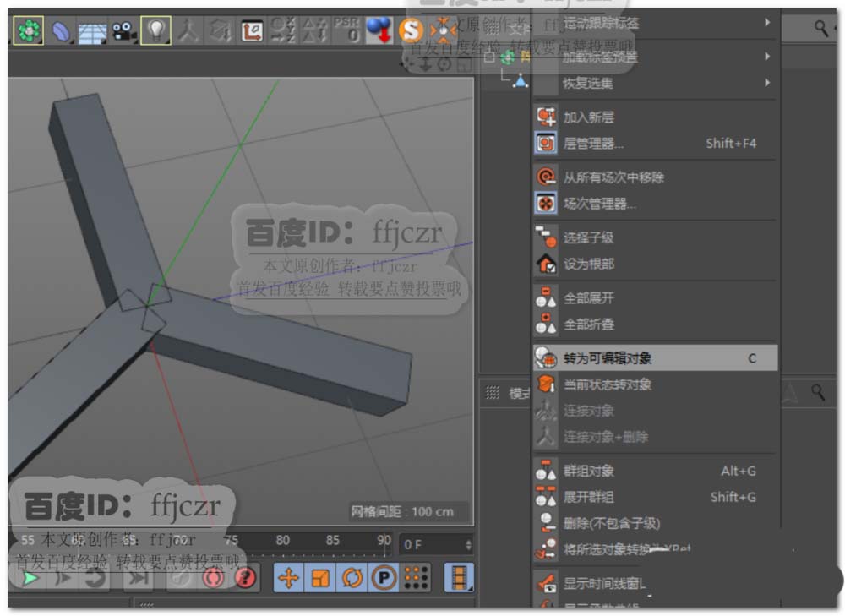Choose 加入新层 from the context menu
This screenshot has height=616, width=845.
(x=656, y=117)
